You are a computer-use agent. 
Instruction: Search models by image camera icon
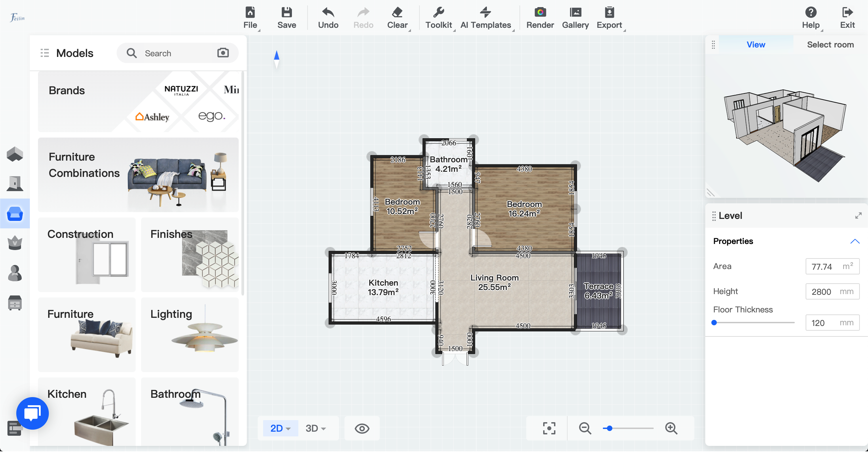[223, 53]
